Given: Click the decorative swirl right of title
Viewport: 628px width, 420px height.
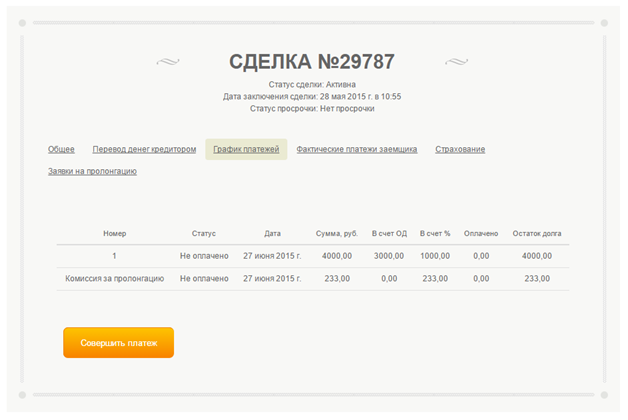Looking at the screenshot, I should point(456,62).
